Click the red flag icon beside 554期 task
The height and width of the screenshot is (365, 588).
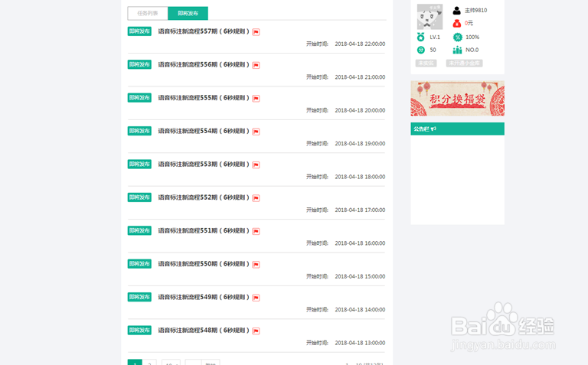click(x=256, y=132)
